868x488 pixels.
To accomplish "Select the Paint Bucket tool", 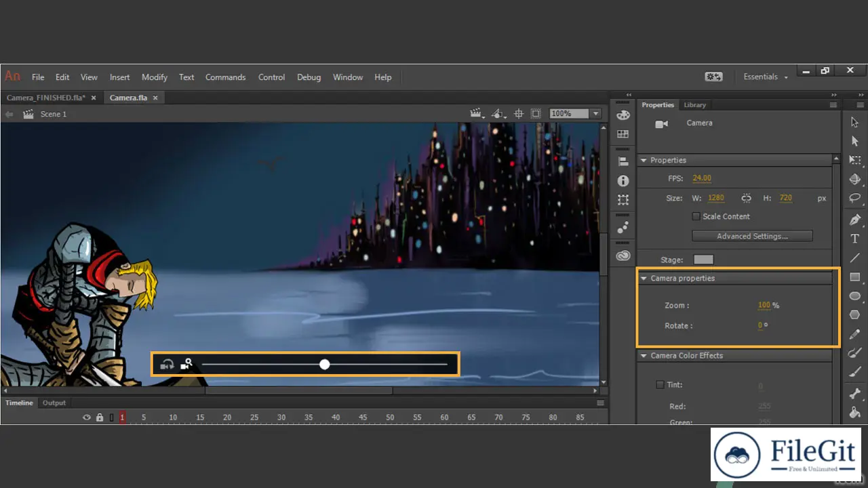I will click(x=855, y=412).
